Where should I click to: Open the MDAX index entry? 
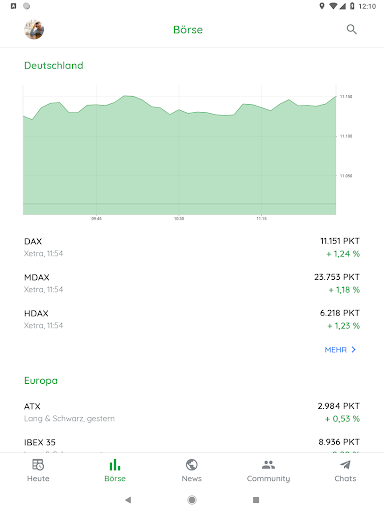coord(192,283)
